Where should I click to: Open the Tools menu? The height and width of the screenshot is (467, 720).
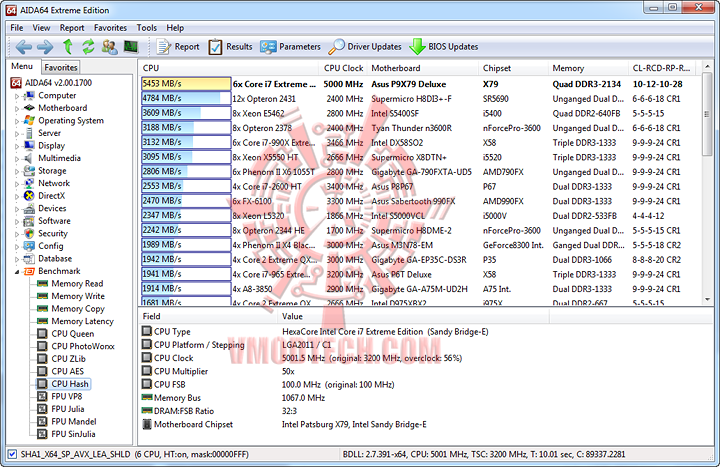[x=146, y=28]
